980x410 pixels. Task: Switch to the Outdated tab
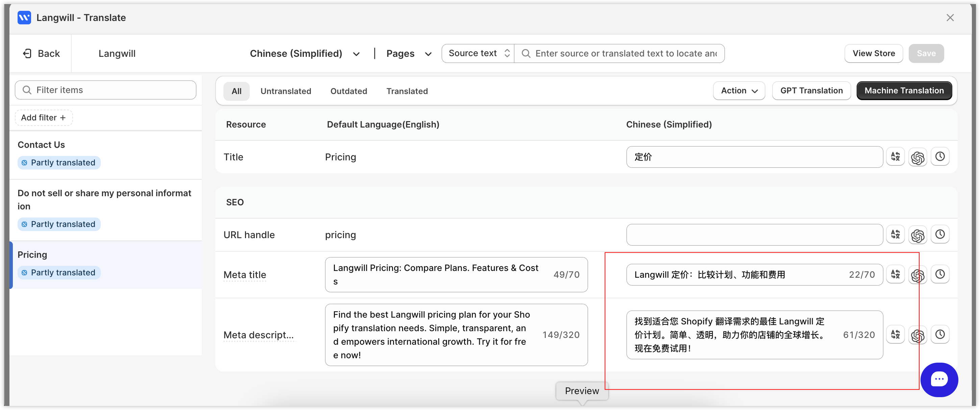348,91
